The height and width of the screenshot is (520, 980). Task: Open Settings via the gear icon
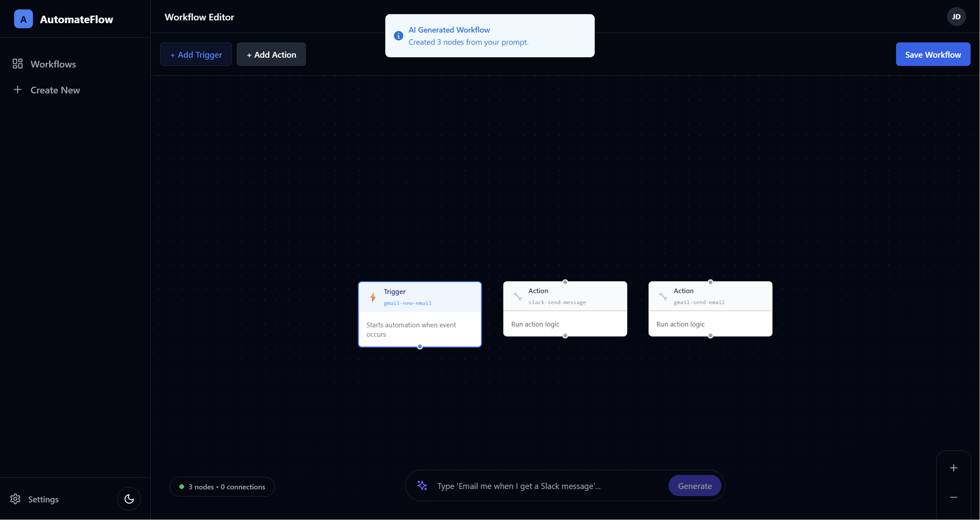pos(15,499)
